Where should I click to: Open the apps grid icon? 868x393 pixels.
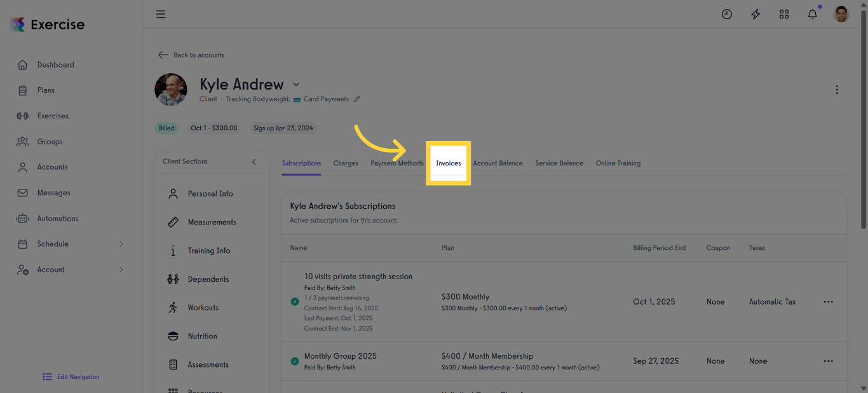point(784,14)
